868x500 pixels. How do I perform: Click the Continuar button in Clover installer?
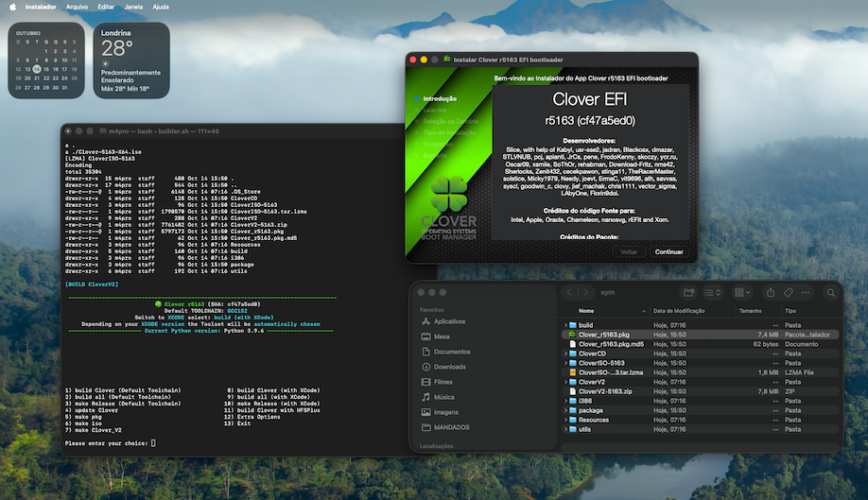point(668,251)
